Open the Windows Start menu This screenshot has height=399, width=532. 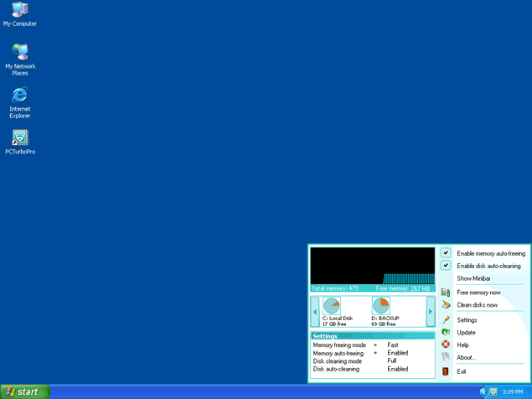tap(25, 391)
